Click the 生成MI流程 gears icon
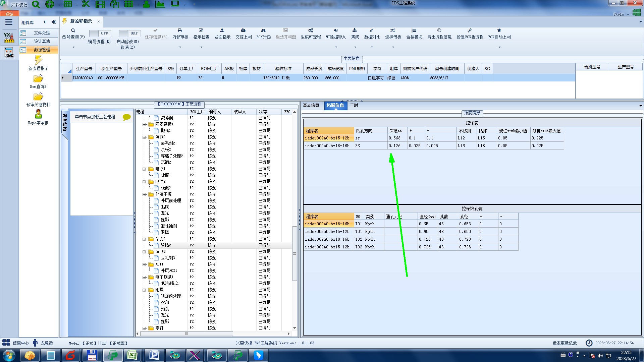 click(x=311, y=31)
